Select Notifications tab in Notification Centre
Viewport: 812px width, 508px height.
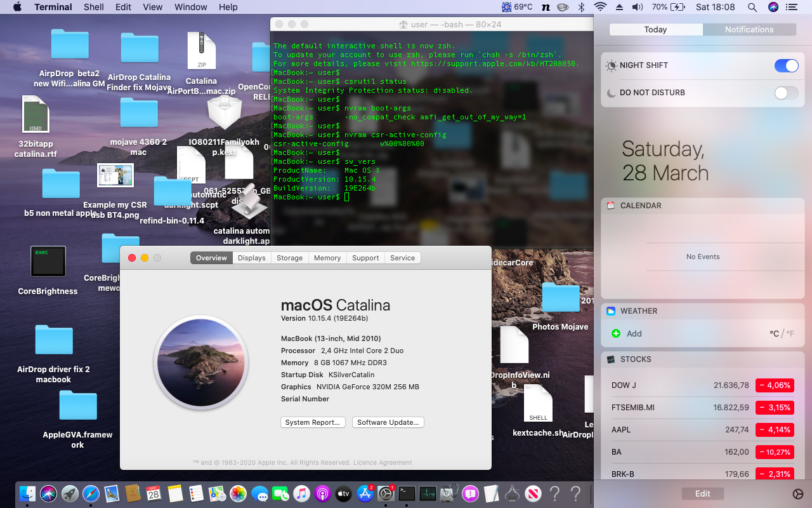[x=749, y=30]
